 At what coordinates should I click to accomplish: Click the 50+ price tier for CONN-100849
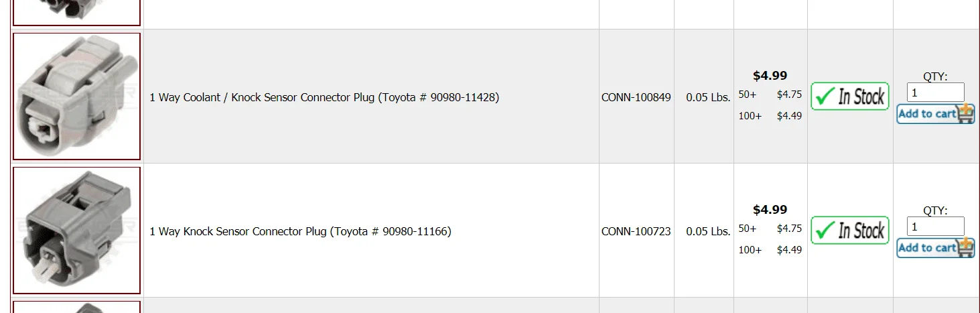coord(770,95)
